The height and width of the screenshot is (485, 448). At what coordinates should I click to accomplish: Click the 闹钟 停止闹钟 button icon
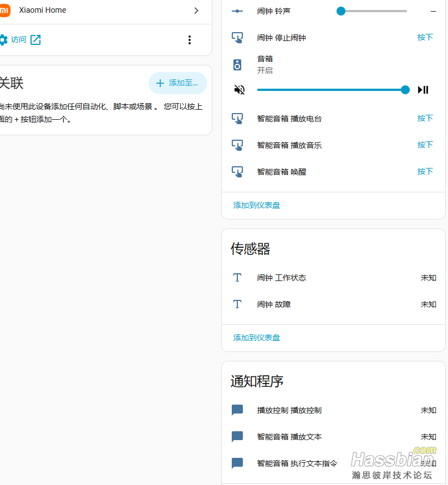(x=237, y=38)
